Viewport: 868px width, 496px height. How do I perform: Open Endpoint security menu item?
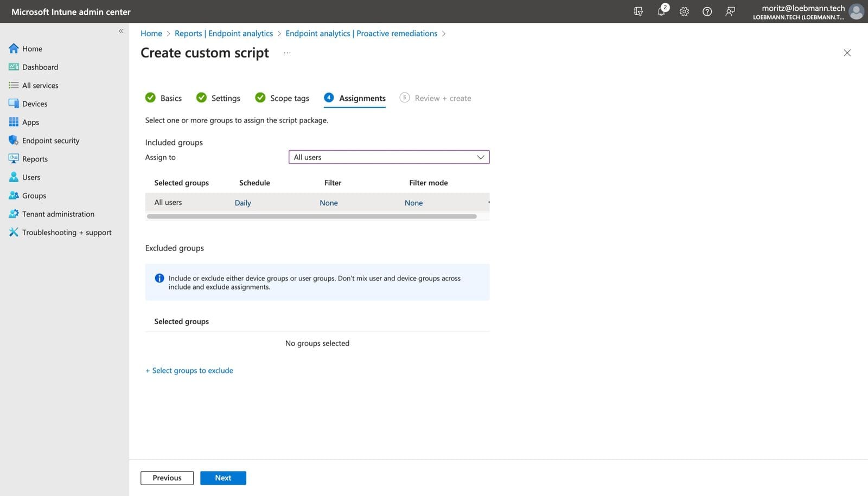(51, 140)
